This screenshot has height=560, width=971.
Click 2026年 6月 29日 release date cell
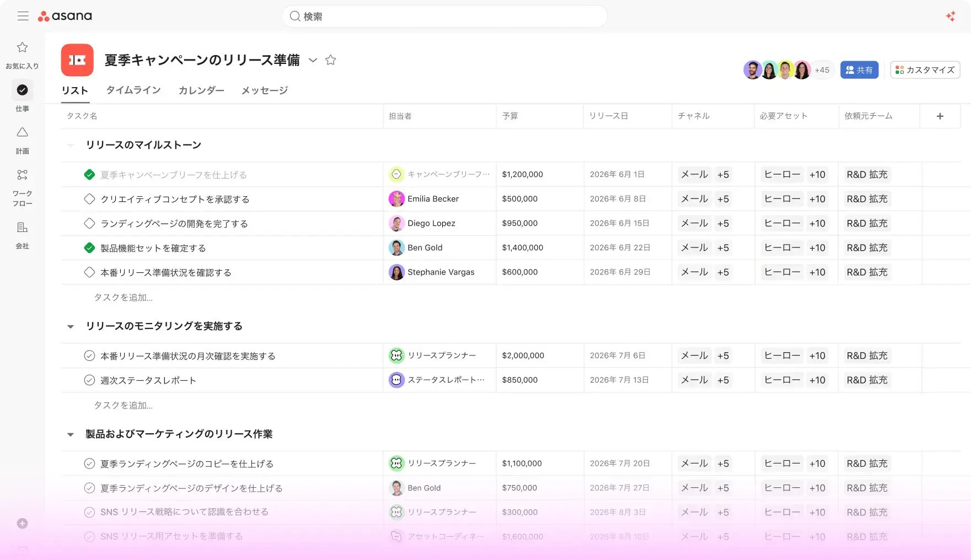point(627,272)
